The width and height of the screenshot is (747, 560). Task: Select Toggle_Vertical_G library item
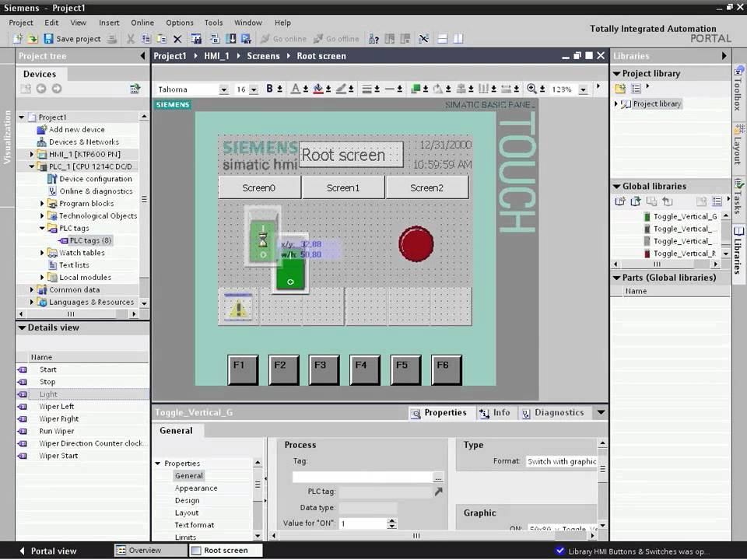coord(680,217)
